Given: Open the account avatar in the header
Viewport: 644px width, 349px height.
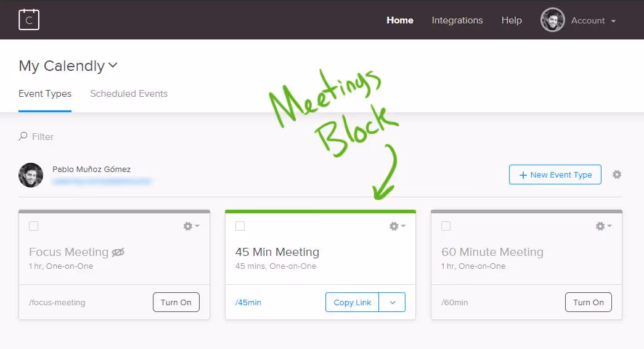Looking at the screenshot, I should click(x=552, y=20).
